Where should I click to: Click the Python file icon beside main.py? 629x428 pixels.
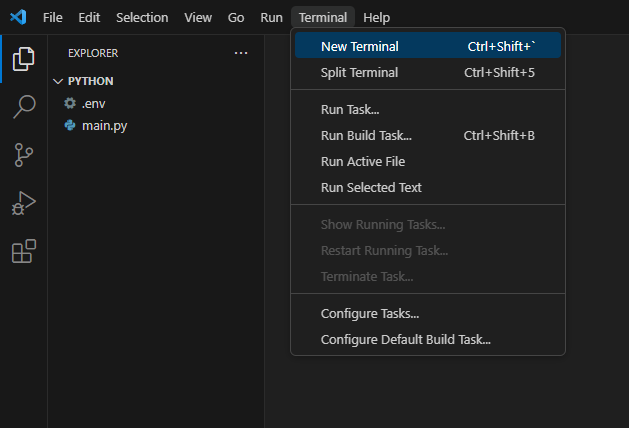(70, 125)
